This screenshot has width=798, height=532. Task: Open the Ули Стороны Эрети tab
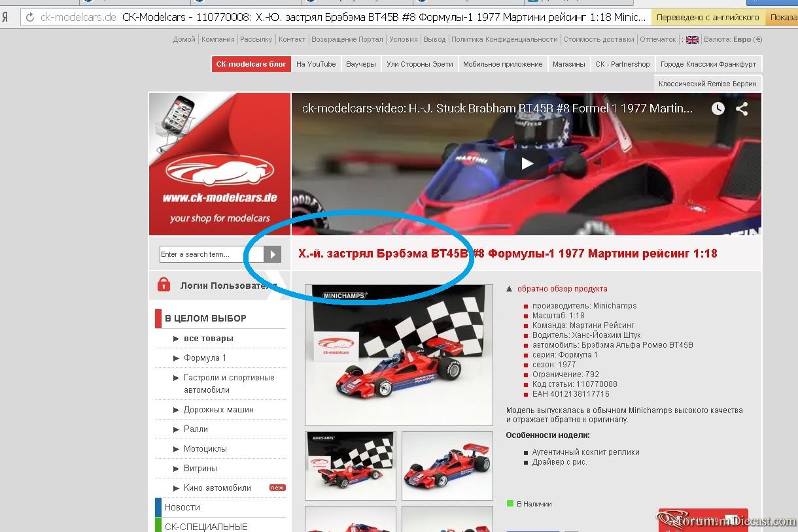(420, 64)
